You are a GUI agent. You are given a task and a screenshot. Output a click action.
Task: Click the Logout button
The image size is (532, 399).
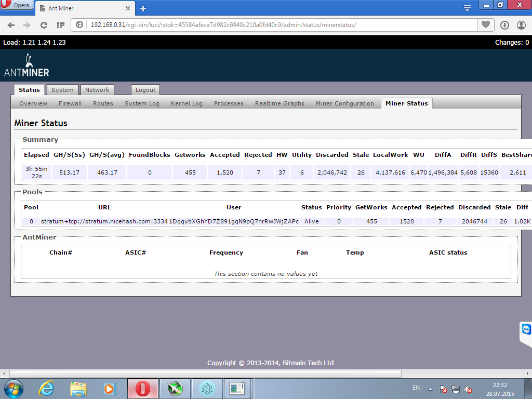click(x=145, y=90)
